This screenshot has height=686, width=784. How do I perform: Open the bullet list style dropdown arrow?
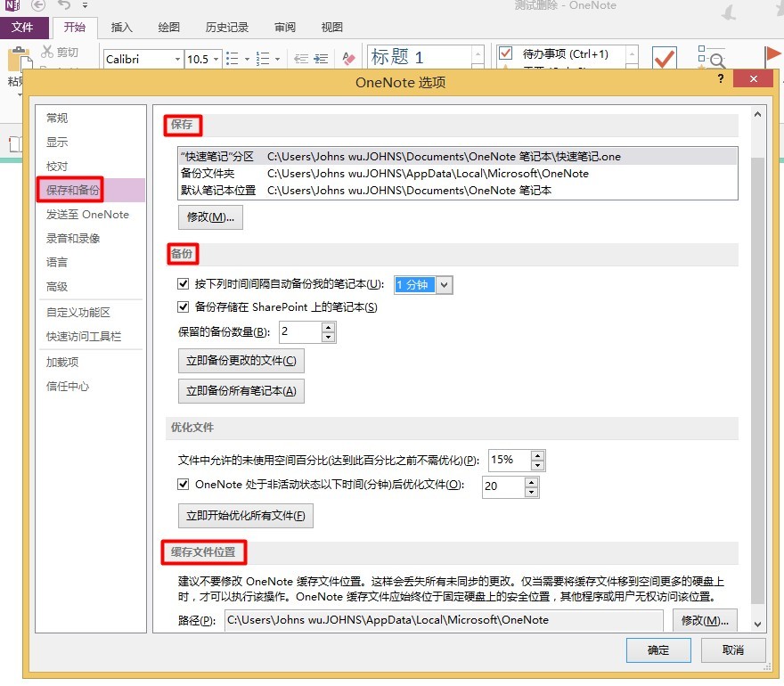247,59
